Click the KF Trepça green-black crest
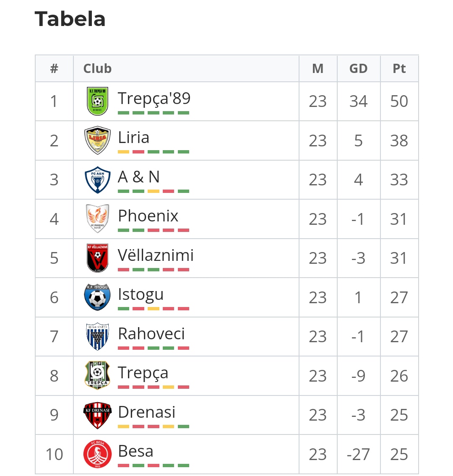This screenshot has width=453, height=476. [x=97, y=375]
